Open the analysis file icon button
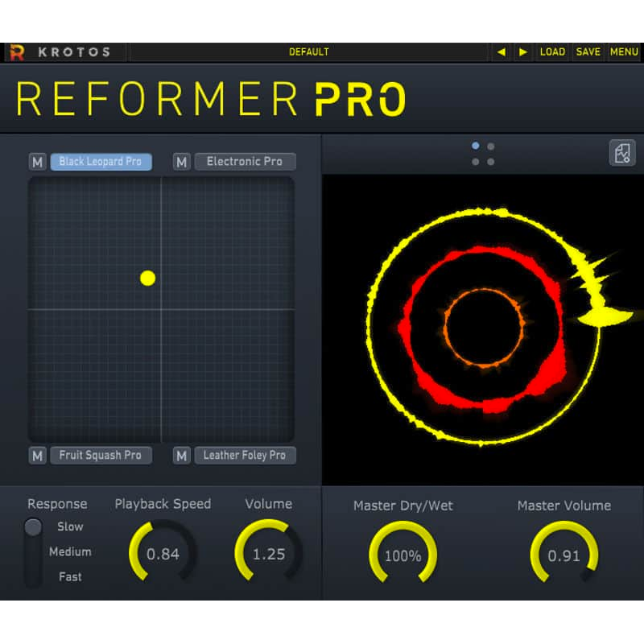Screen dimensions: 644x644 [621, 153]
